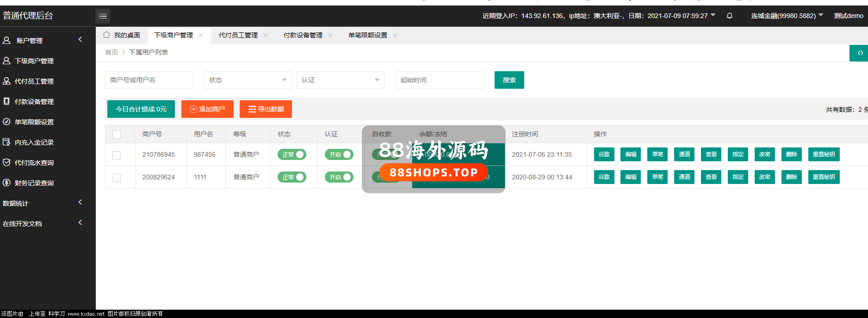
Task: Toggle 认证 switch for merchant 200829624
Action: pyautogui.click(x=339, y=177)
